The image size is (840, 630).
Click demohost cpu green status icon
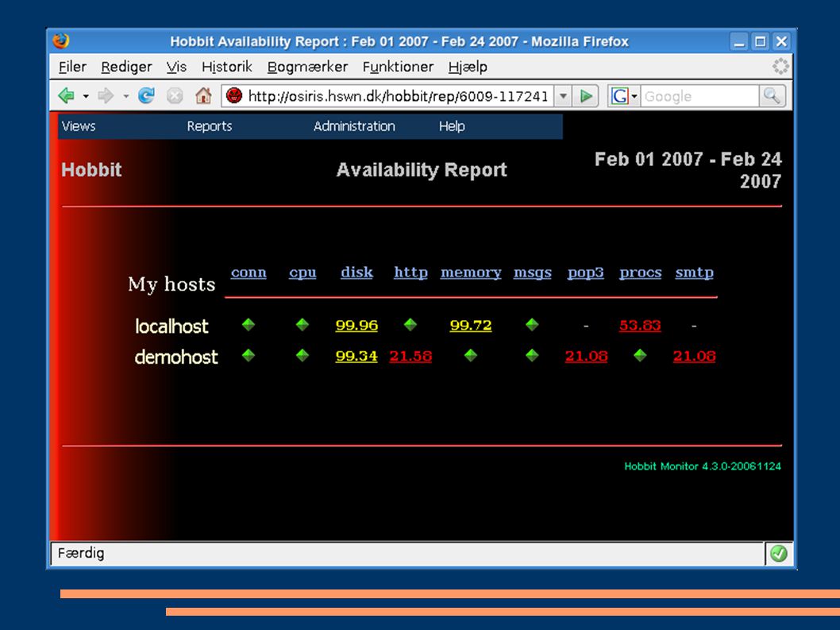coord(302,355)
